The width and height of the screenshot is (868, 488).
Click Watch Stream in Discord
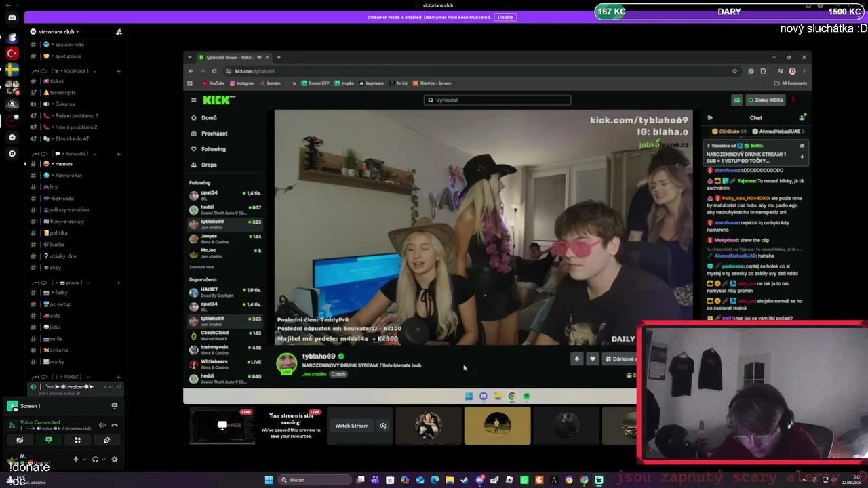point(352,426)
